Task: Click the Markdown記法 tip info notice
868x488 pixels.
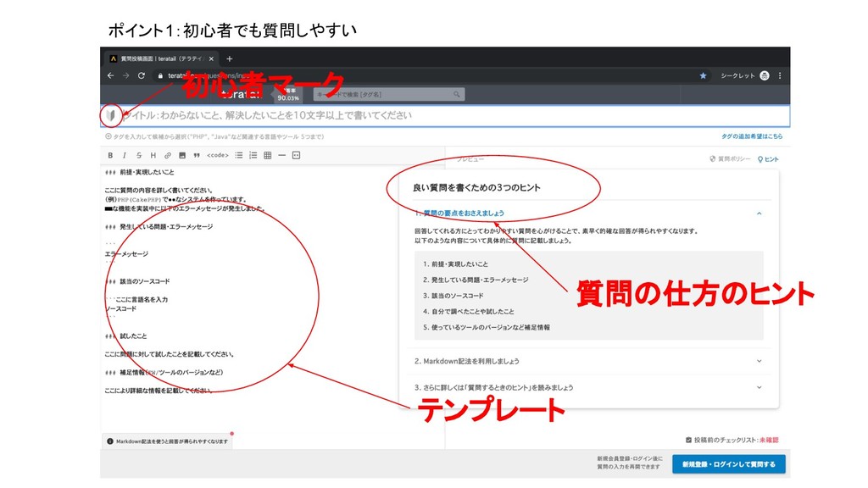Action: pos(168,441)
